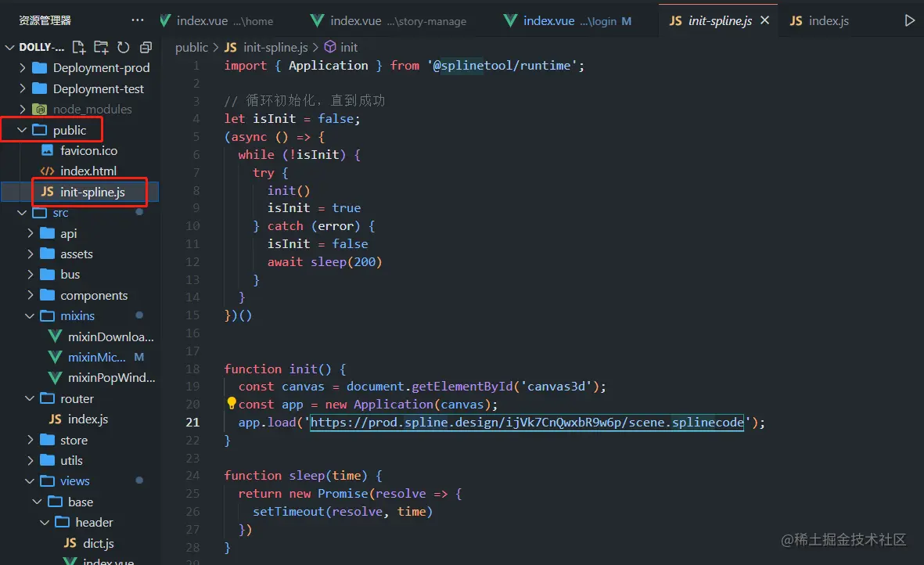Image resolution: width=924 pixels, height=565 pixels.
Task: Collapse the DOLLY project root section
Action: pos(9,47)
